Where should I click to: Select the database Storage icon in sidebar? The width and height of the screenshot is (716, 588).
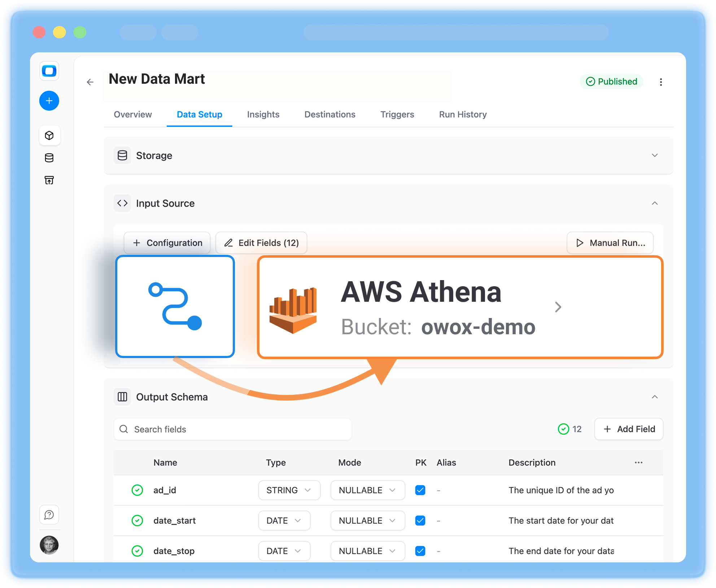pyautogui.click(x=49, y=158)
